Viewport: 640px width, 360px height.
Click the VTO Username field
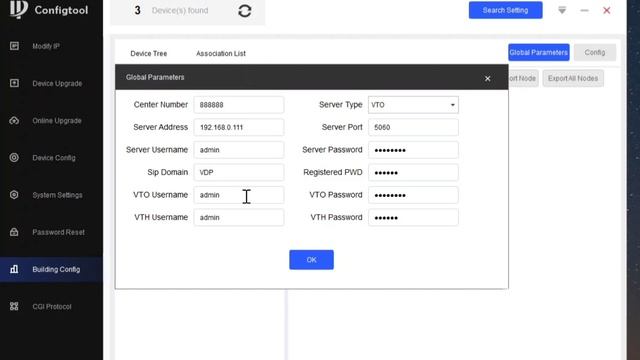pyautogui.click(x=239, y=195)
